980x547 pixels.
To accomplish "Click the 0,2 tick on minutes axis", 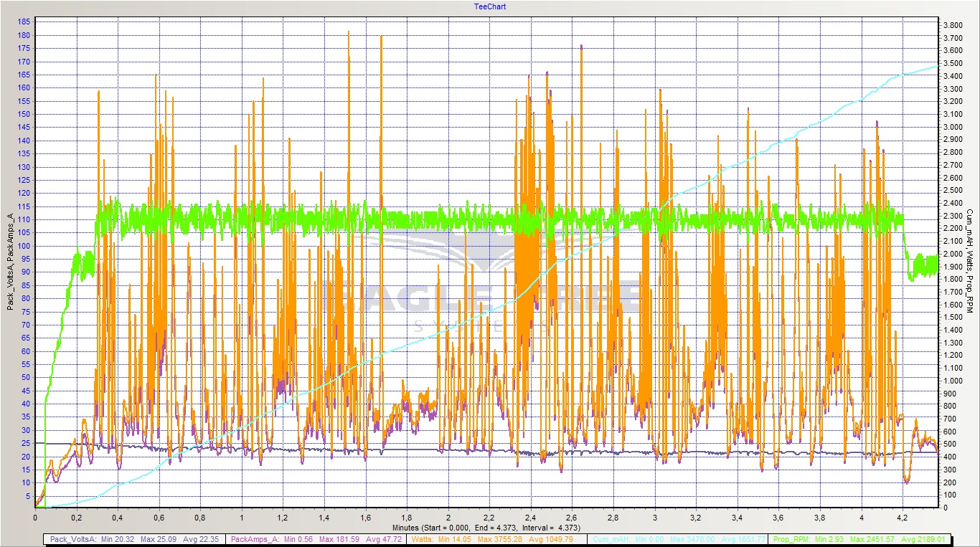I will coord(77,516).
